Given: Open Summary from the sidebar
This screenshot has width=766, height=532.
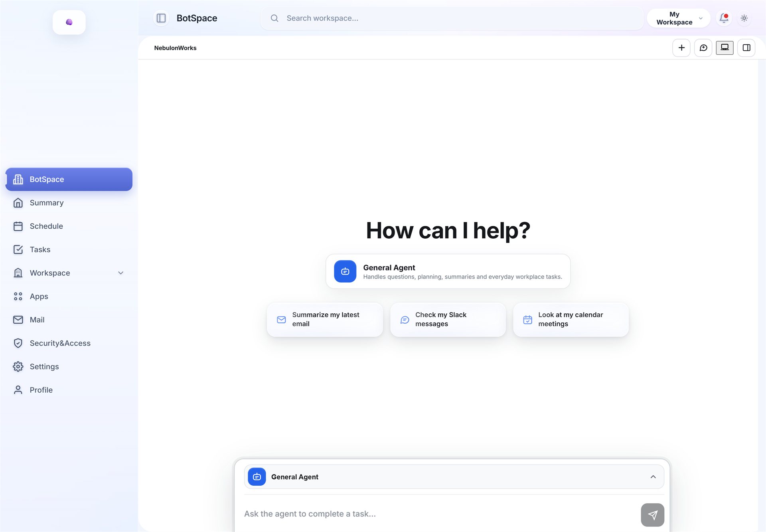Looking at the screenshot, I should coord(69,203).
